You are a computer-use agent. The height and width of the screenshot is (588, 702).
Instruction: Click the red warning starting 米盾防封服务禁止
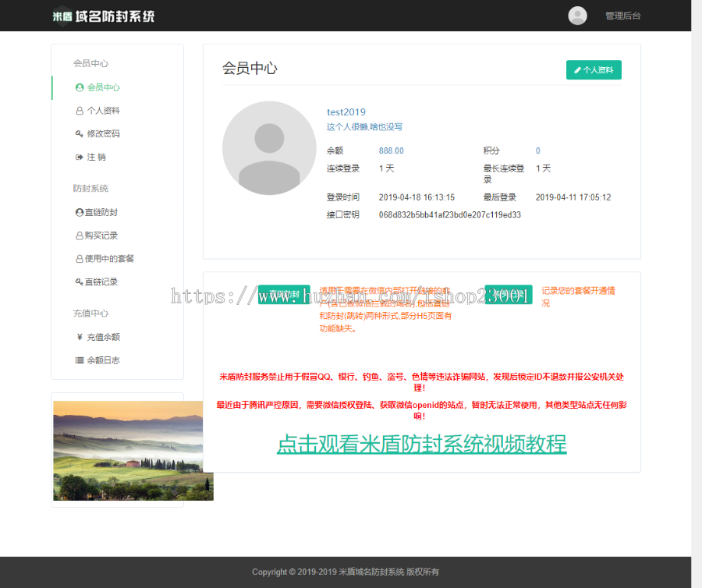pyautogui.click(x=421, y=382)
